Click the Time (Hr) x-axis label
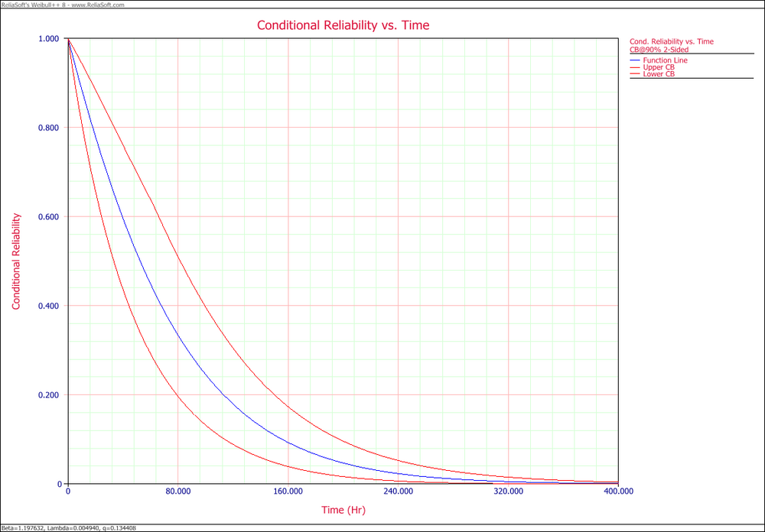The height and width of the screenshot is (532, 765). point(343,509)
